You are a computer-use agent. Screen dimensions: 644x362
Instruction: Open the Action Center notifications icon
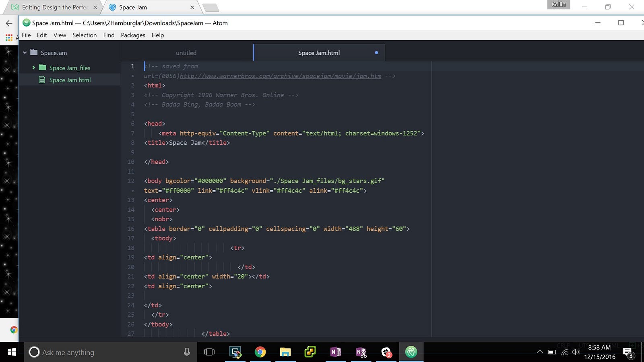tap(628, 353)
